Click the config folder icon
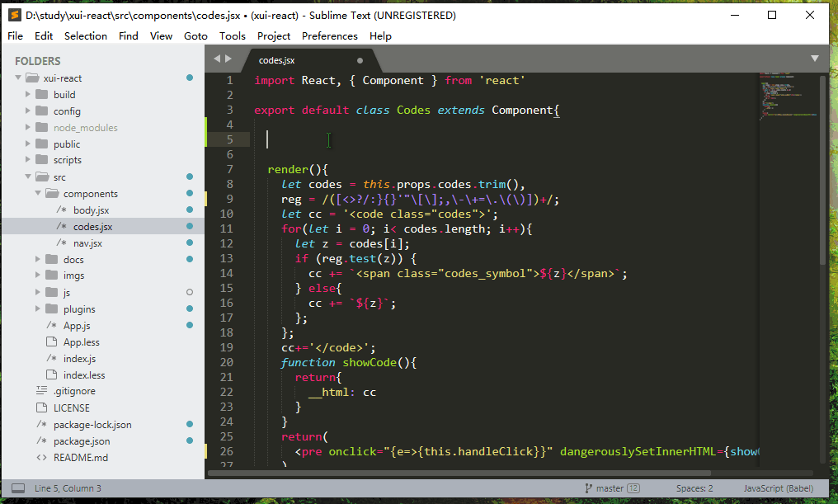 (x=42, y=111)
